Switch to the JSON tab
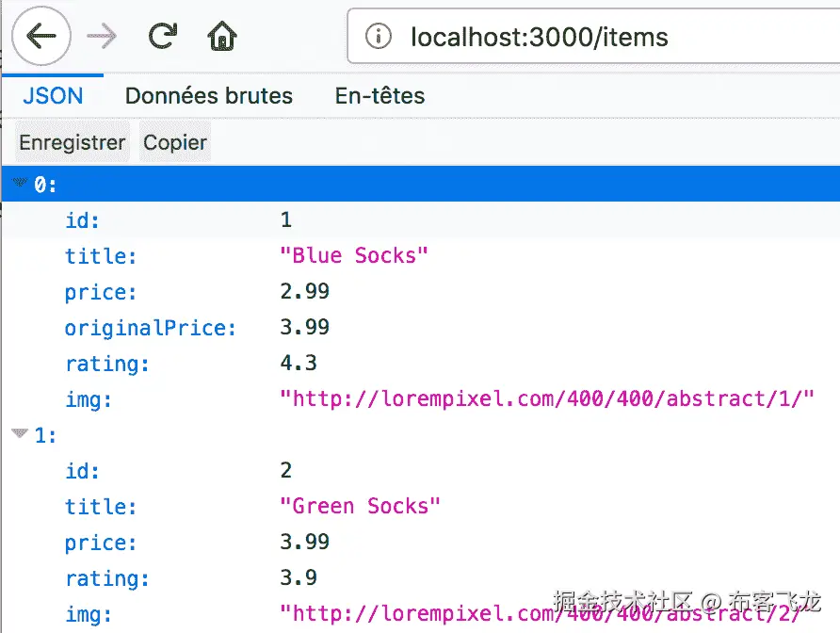Viewport: 840px width, 633px height. click(x=53, y=96)
